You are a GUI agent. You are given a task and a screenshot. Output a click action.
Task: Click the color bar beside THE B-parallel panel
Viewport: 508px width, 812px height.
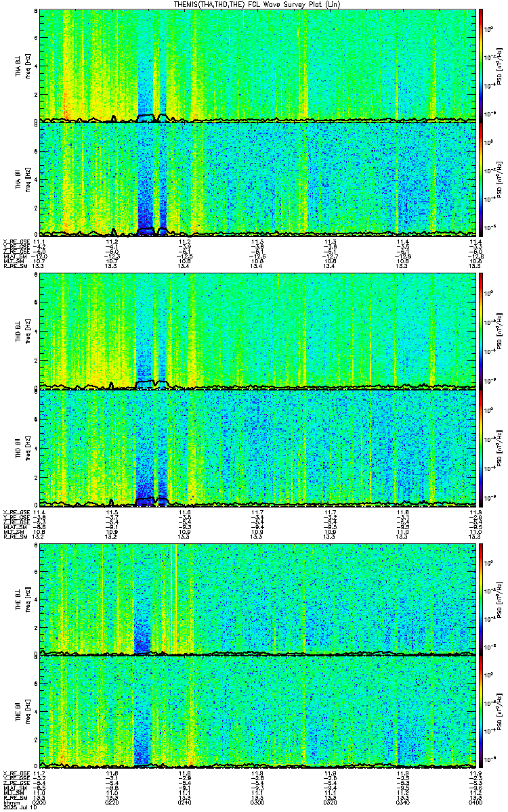point(482,711)
